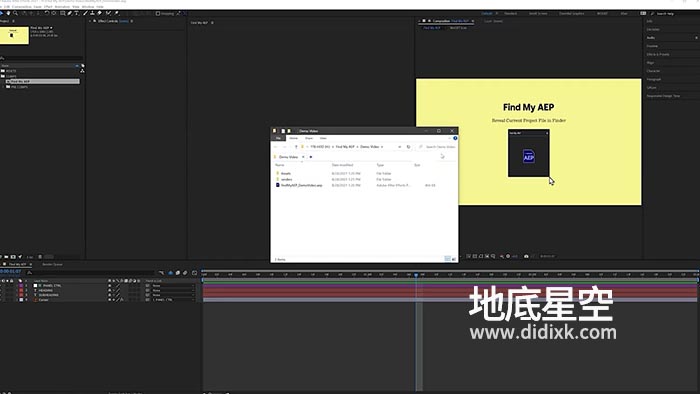Create new composition from Project panel
Viewport: 700px width, 394px height.
(13, 257)
